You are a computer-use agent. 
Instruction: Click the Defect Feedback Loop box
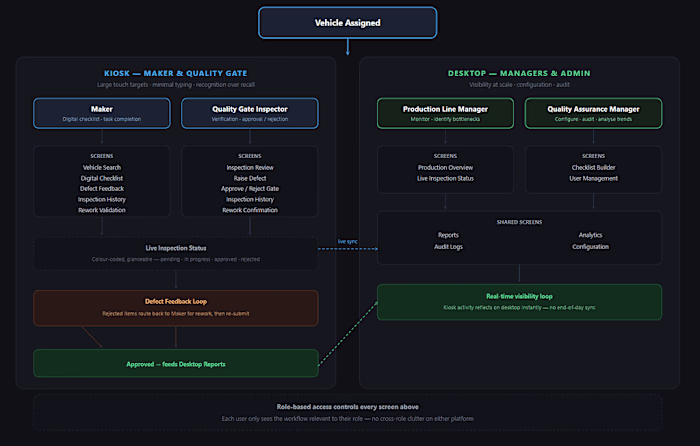click(x=176, y=308)
